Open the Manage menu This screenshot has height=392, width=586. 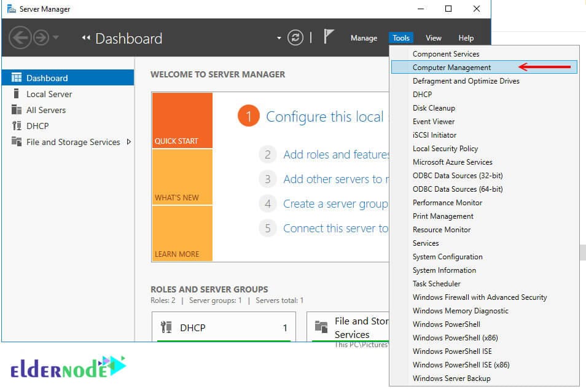click(x=364, y=37)
